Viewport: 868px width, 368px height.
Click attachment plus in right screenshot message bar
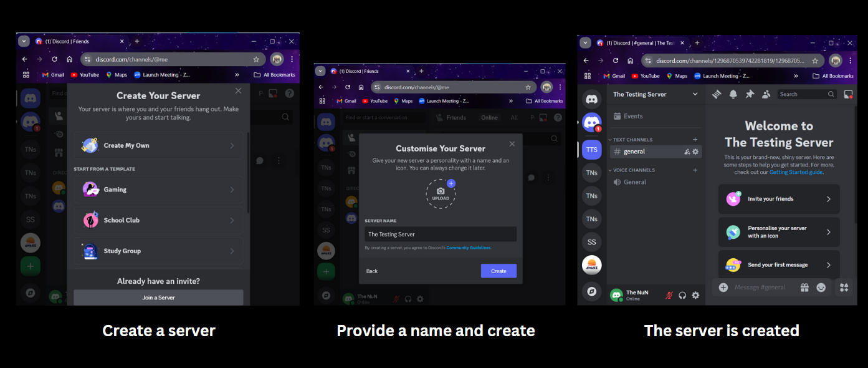[x=723, y=288]
